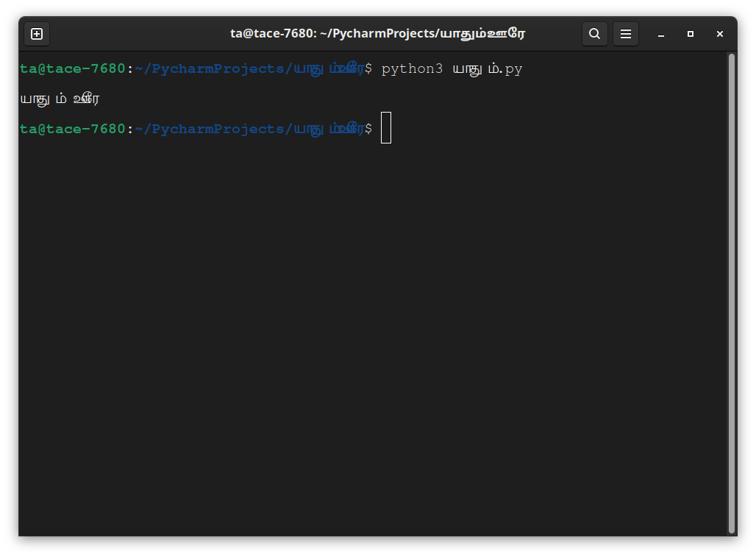Click the .py filename in the command
Screen dimensions: 756x557
click(x=488, y=68)
